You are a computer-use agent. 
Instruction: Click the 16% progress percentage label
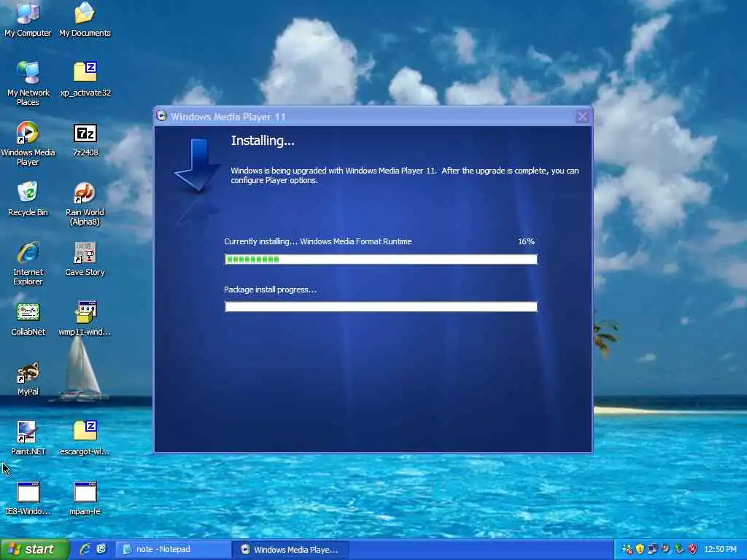click(x=526, y=241)
